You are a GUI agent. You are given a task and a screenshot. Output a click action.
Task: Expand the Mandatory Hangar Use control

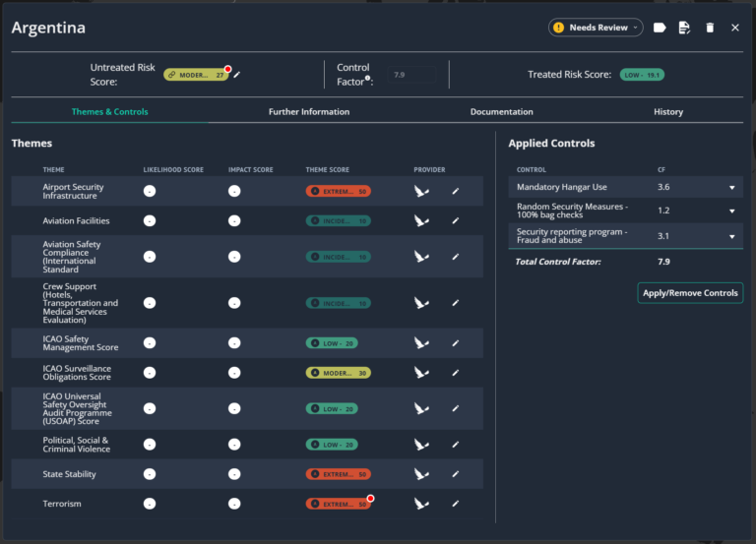(x=732, y=188)
